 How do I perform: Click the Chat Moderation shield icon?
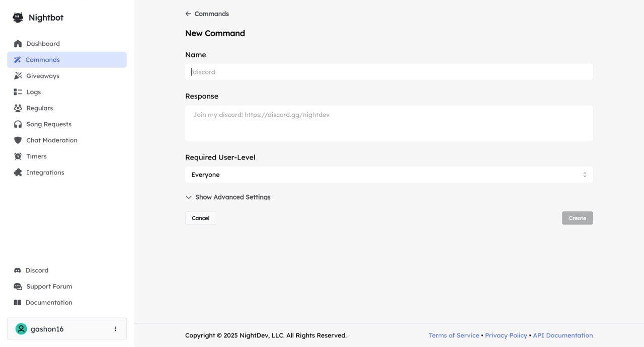18,140
